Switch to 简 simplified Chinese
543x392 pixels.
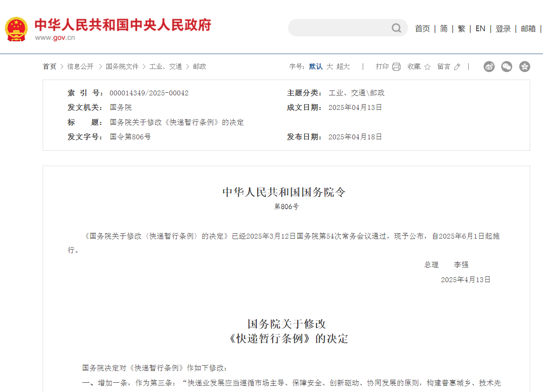point(444,29)
